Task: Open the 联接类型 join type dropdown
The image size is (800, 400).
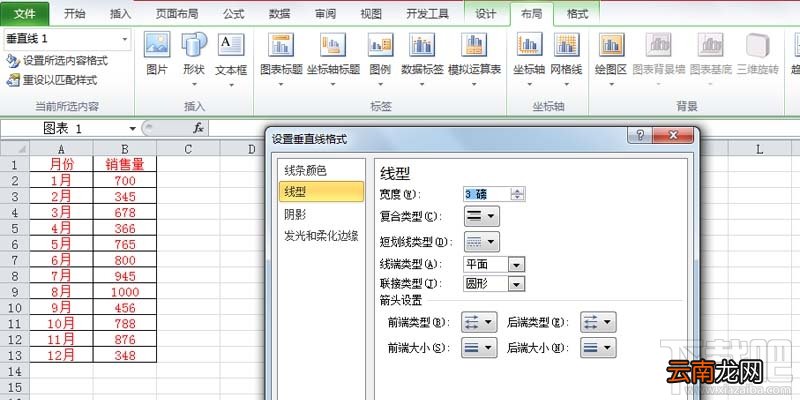Action: 517,284
